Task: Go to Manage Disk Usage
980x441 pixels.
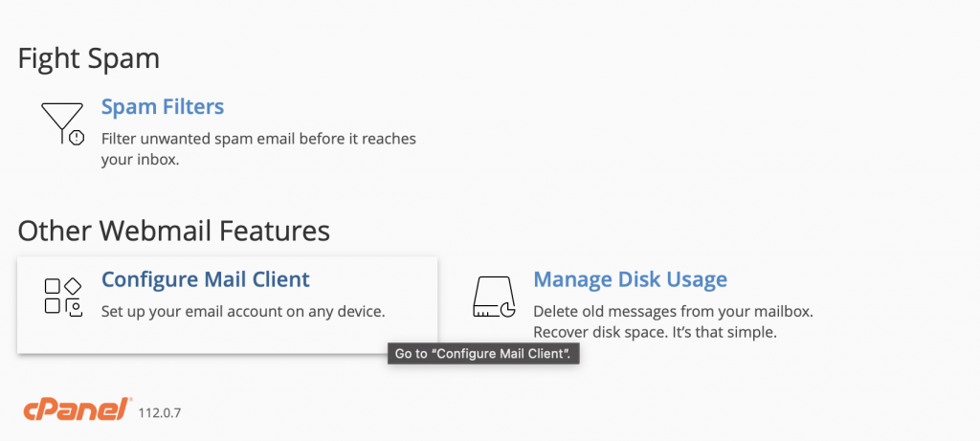Action: pos(630,279)
